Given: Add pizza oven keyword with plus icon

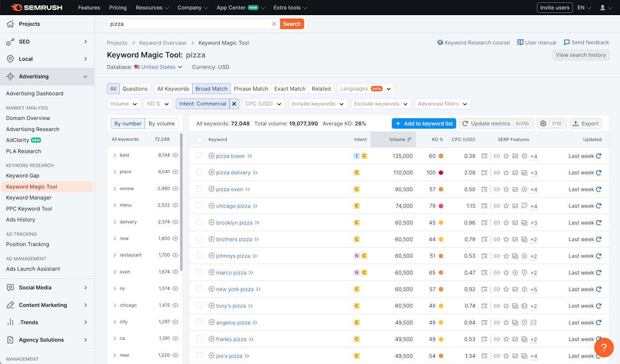Looking at the screenshot, I should 211,189.
